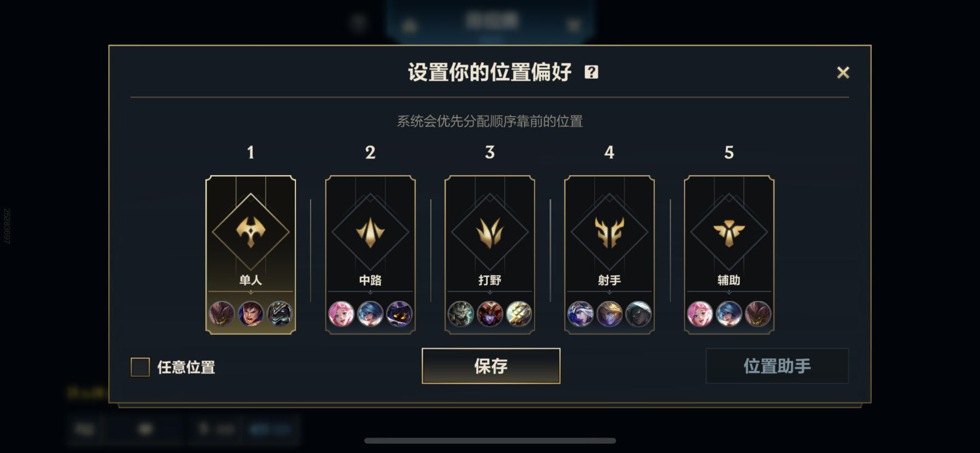Select the 射手 marksman role icon
Image resolution: width=980 pixels, height=453 pixels.
[x=609, y=231]
